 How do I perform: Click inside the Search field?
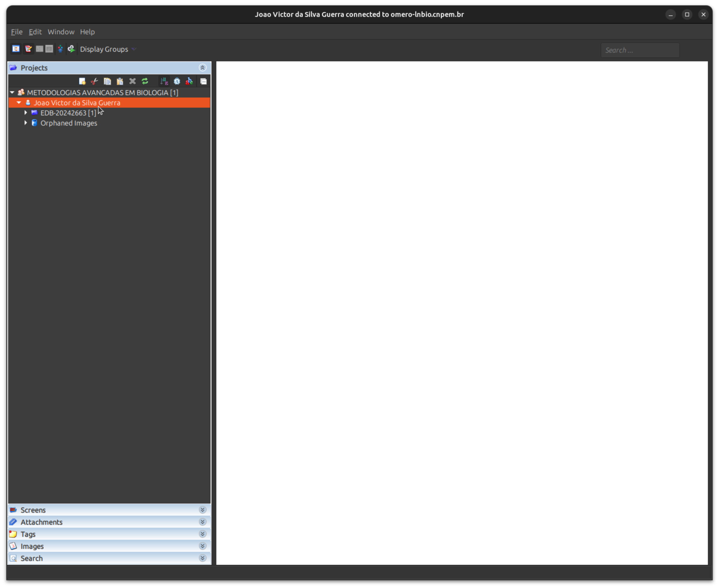pos(640,50)
